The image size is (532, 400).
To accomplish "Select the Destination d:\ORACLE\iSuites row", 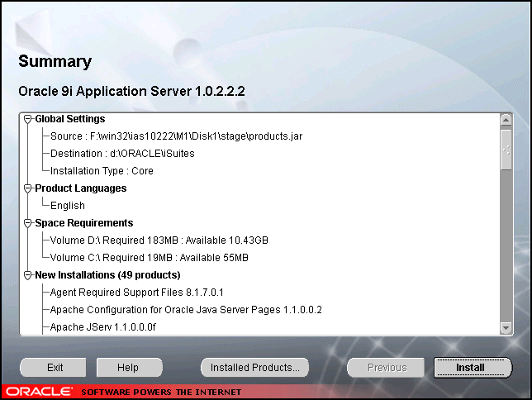I will (x=122, y=154).
